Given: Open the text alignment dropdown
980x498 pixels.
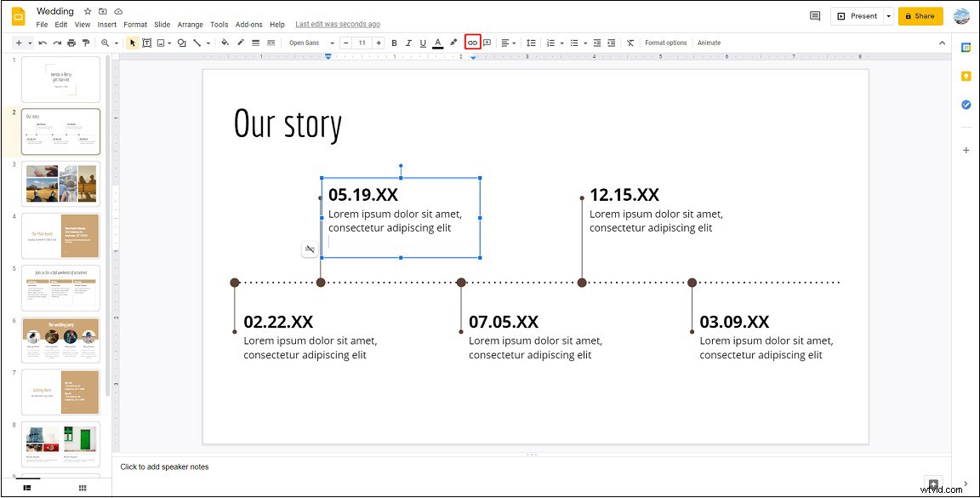Looking at the screenshot, I should click(x=510, y=43).
